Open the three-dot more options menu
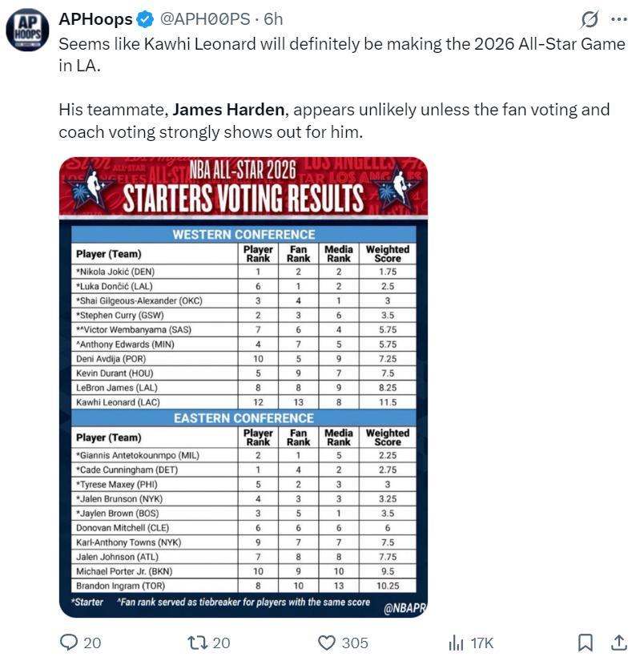This screenshot has width=644, height=661. pyautogui.click(x=619, y=18)
